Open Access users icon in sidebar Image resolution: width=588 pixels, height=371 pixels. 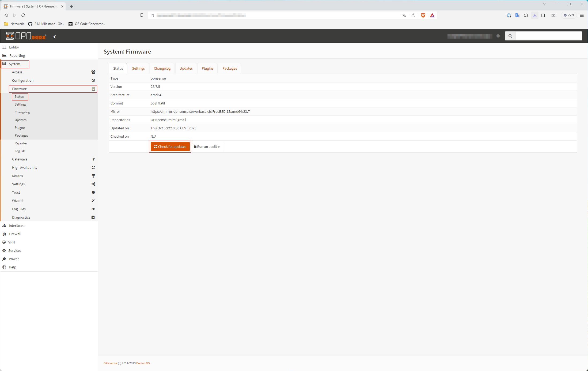(x=93, y=72)
